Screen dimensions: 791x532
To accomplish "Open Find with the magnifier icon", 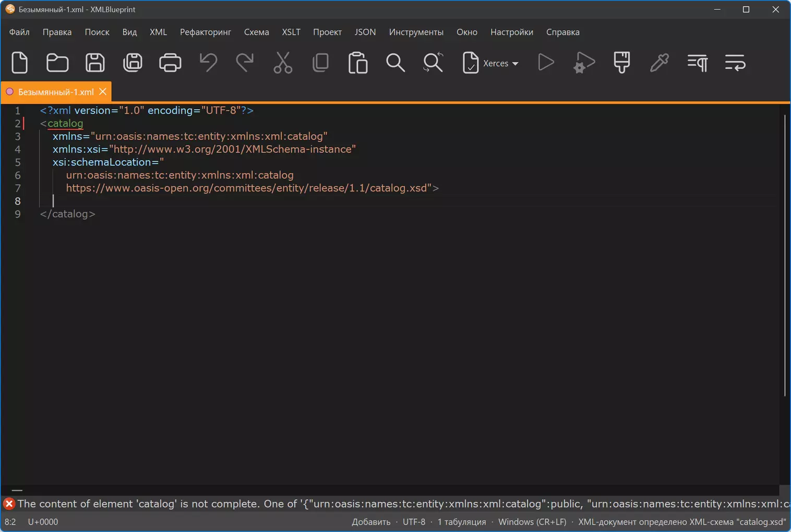I will point(395,63).
